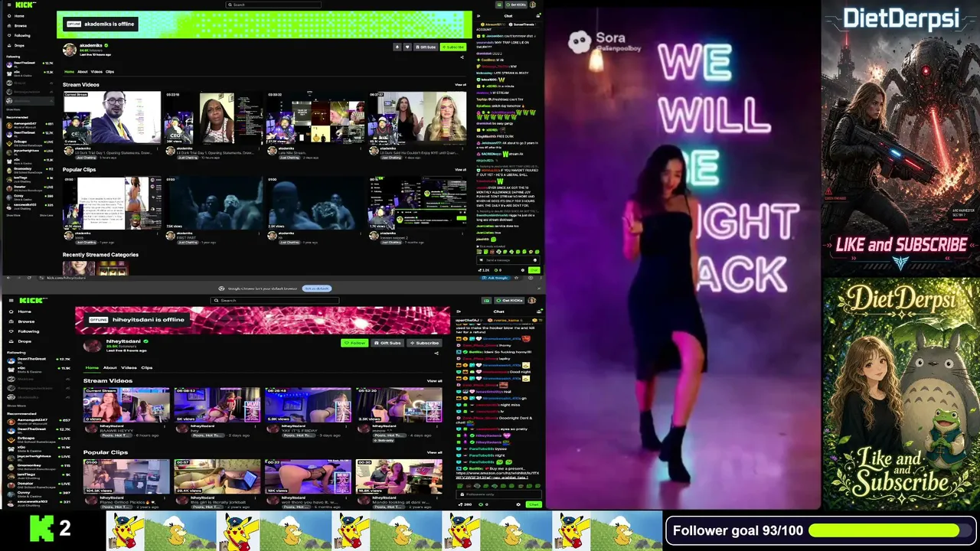Click green Follow button on hiheyitsdani channel
This screenshot has width=980, height=551.
354,343
